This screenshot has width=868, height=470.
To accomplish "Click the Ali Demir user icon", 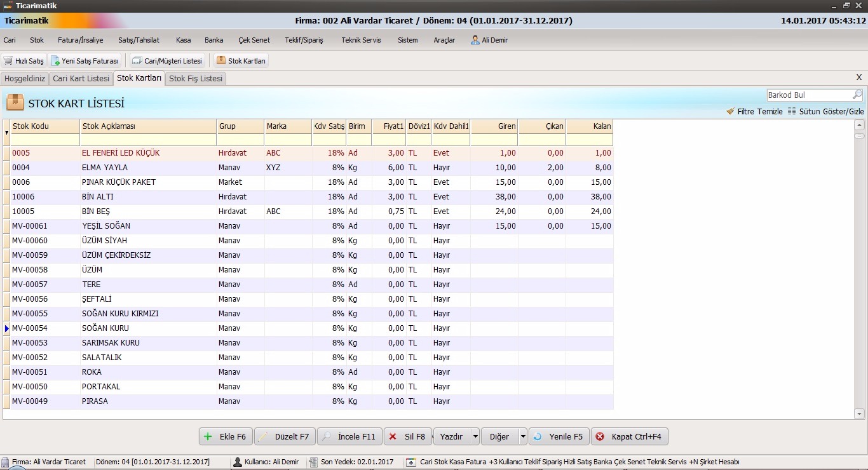I will click(475, 40).
